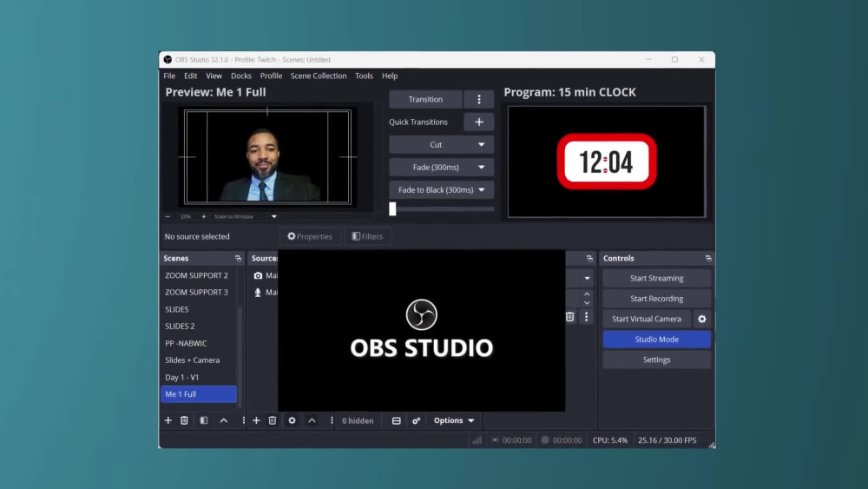Open the Transition button's three-dot menu

(479, 99)
